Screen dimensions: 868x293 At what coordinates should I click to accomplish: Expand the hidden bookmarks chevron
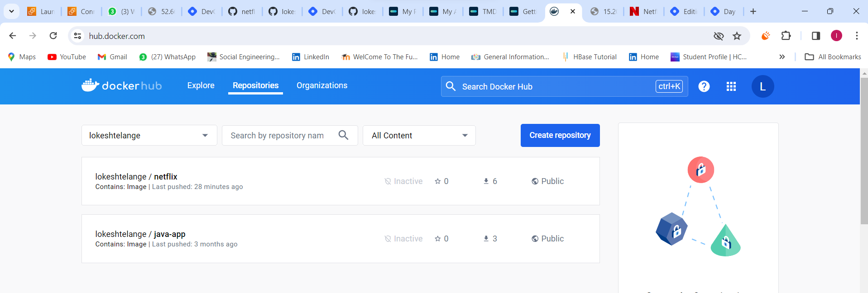click(x=782, y=57)
